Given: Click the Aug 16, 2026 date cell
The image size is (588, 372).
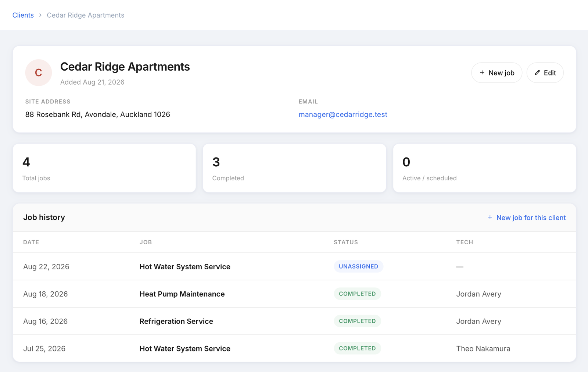Looking at the screenshot, I should [x=46, y=321].
